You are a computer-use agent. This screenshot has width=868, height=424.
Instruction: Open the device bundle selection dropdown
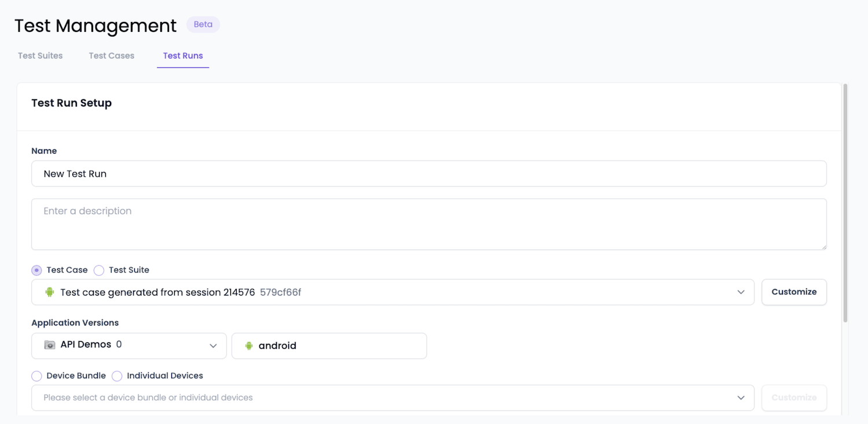[393, 398]
